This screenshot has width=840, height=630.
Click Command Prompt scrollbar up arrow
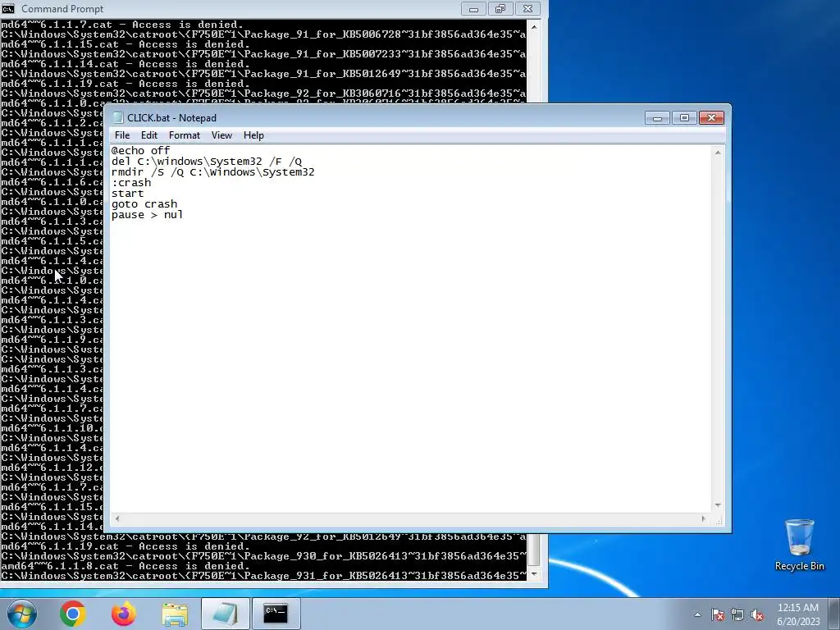coord(534,26)
